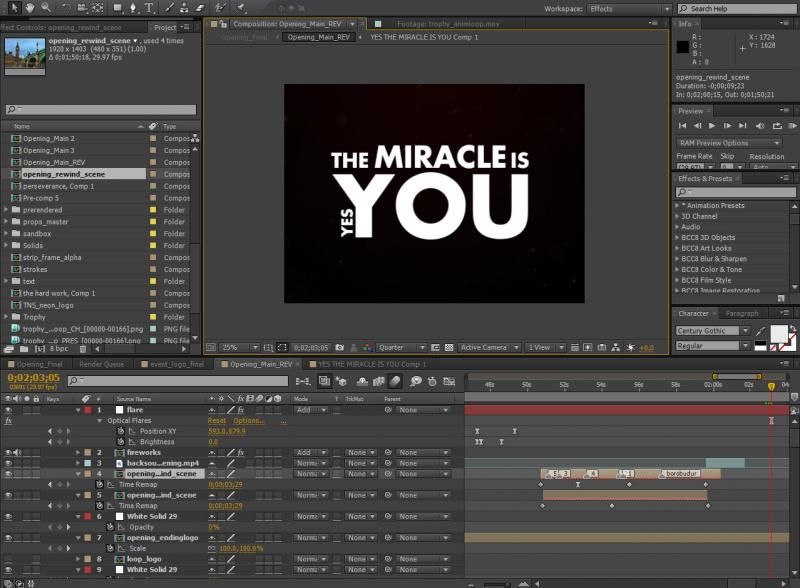800x588 pixels.
Task: Click timeline Auto-keyframe stopwatch icon
Action: [432, 381]
